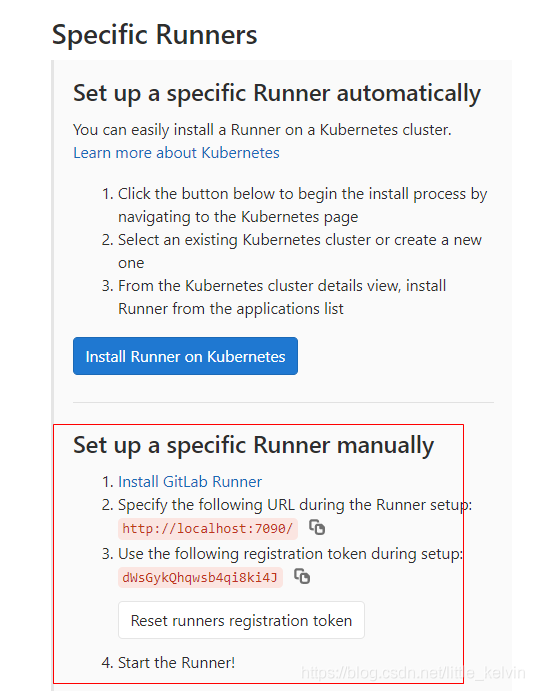Click the You can easily install a Runner sentence
Image resolution: width=534 pixels, height=691 pixels.
pos(262,130)
